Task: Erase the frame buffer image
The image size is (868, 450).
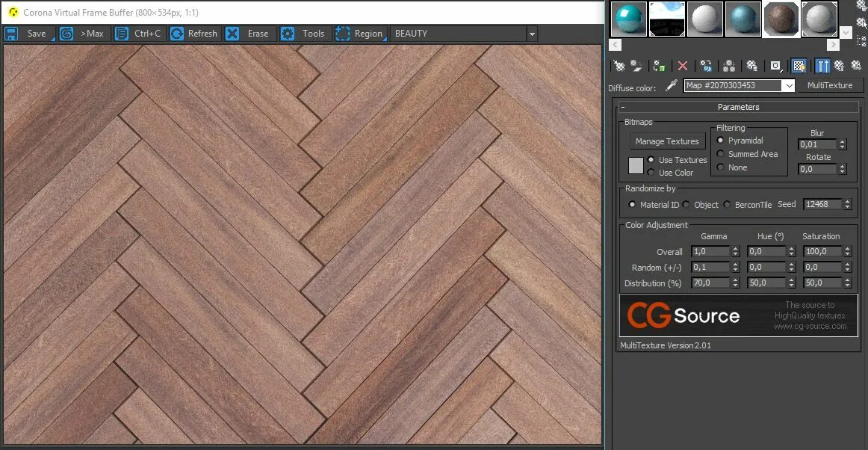Action: click(250, 33)
